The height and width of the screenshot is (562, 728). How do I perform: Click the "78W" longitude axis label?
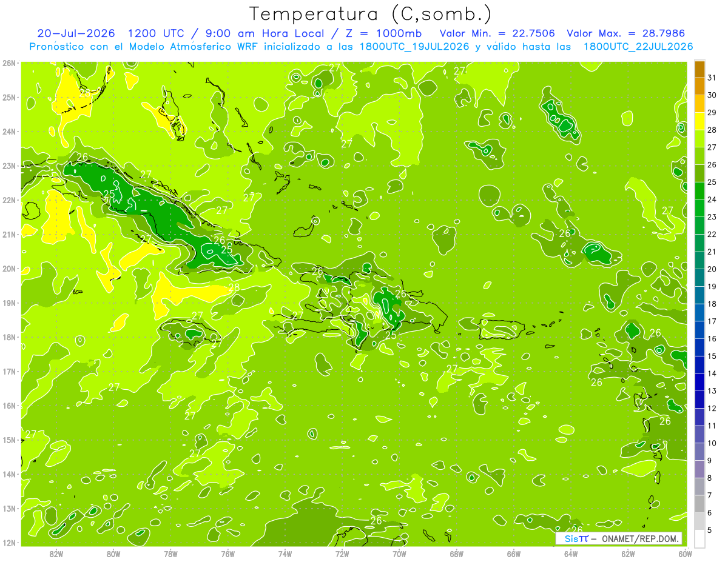[x=170, y=554]
